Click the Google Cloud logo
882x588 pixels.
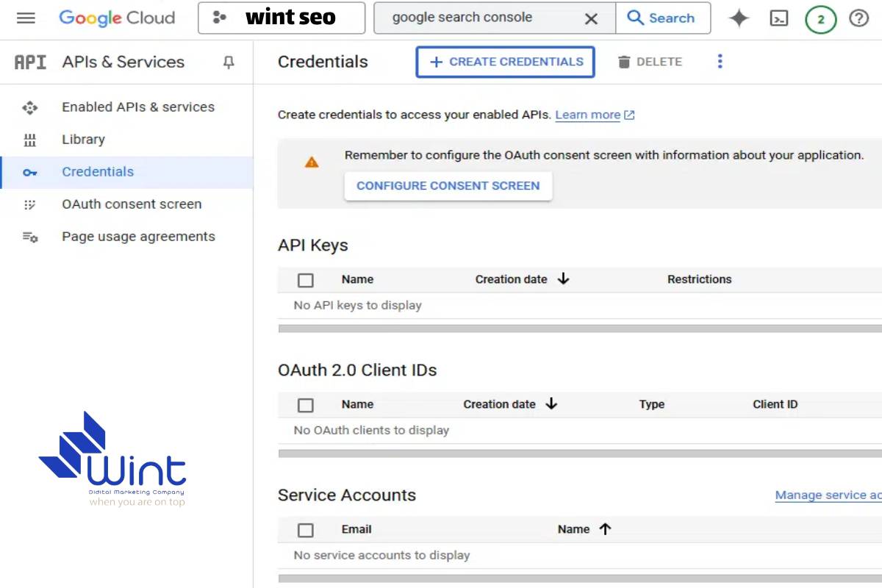pyautogui.click(x=117, y=18)
